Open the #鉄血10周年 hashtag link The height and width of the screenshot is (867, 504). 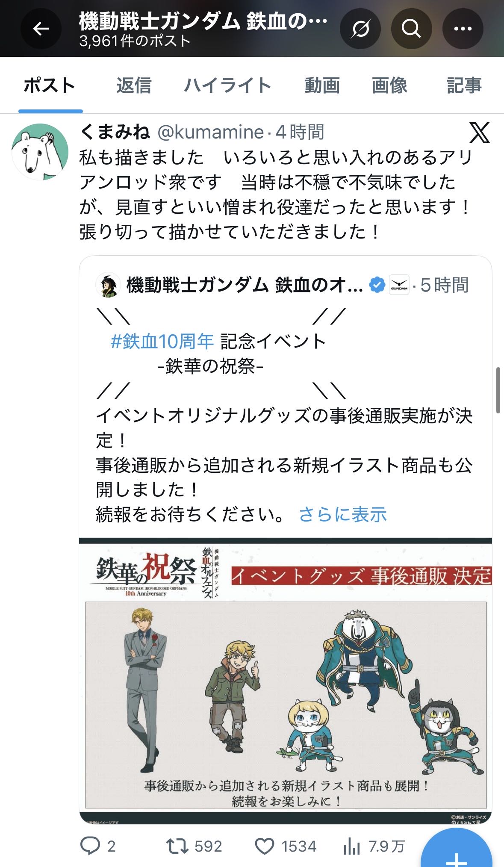pos(162,341)
